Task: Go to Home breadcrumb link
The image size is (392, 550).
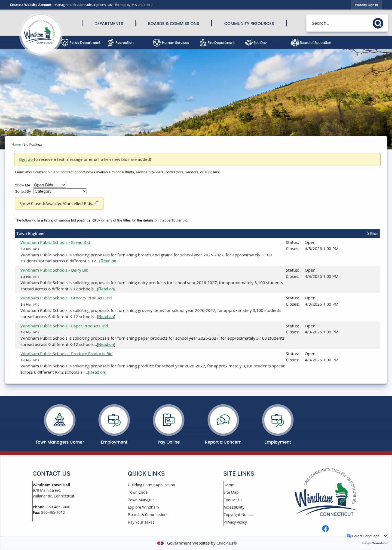Action: click(x=16, y=145)
